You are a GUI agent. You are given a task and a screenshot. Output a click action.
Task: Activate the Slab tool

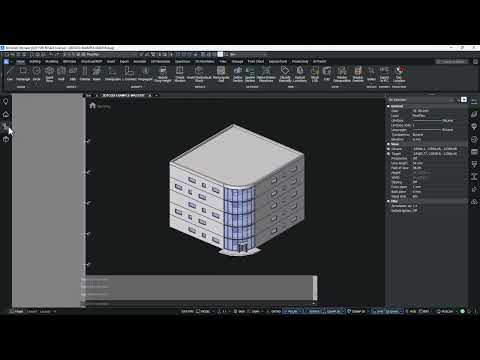[x=73, y=74]
